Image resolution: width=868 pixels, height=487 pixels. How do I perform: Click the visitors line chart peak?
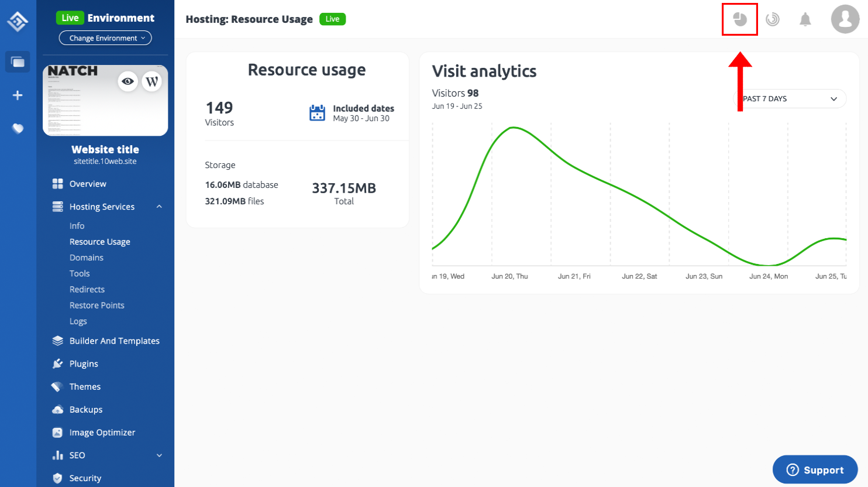(513, 128)
